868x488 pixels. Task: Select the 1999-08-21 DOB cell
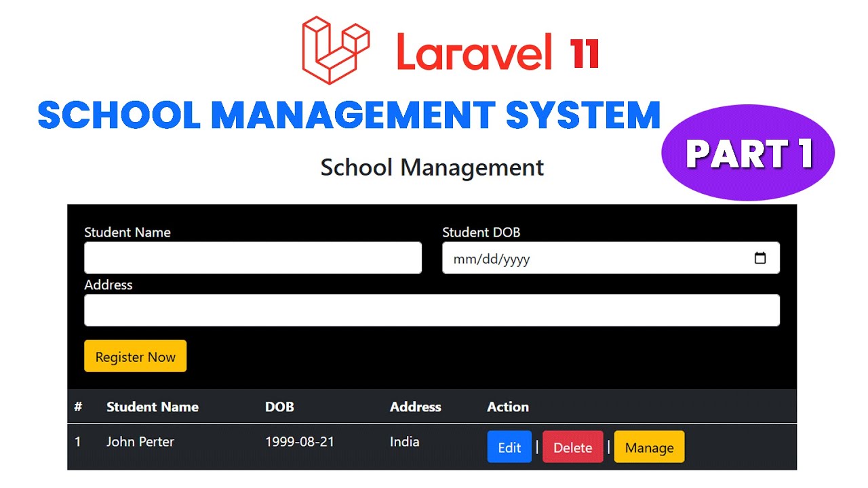pos(300,442)
